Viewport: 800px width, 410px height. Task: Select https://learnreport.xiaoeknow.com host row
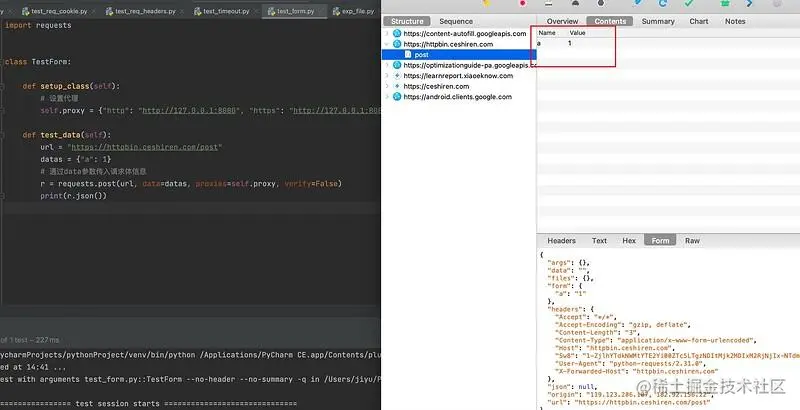459,75
